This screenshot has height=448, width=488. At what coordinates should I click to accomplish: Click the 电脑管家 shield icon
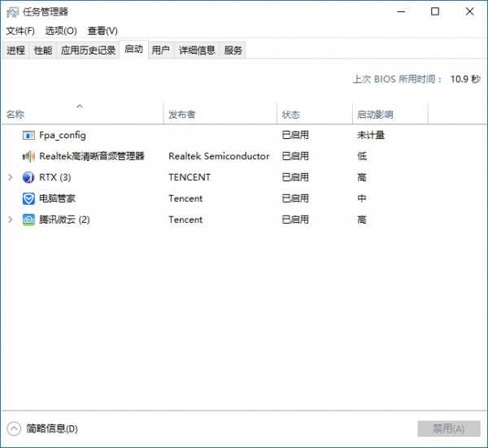coord(28,198)
